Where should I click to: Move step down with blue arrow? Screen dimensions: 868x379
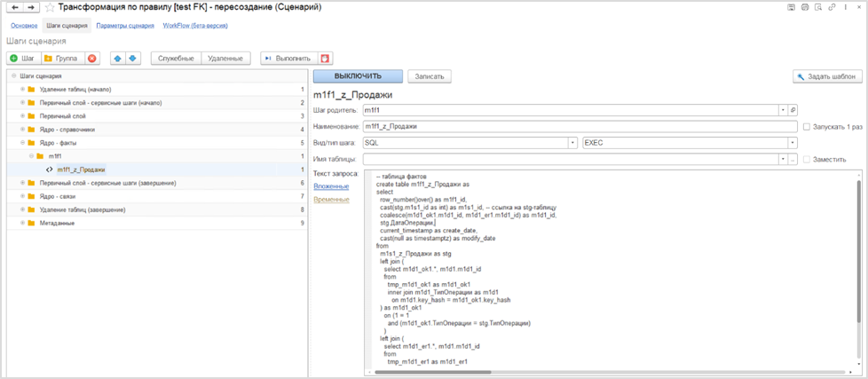coord(133,59)
